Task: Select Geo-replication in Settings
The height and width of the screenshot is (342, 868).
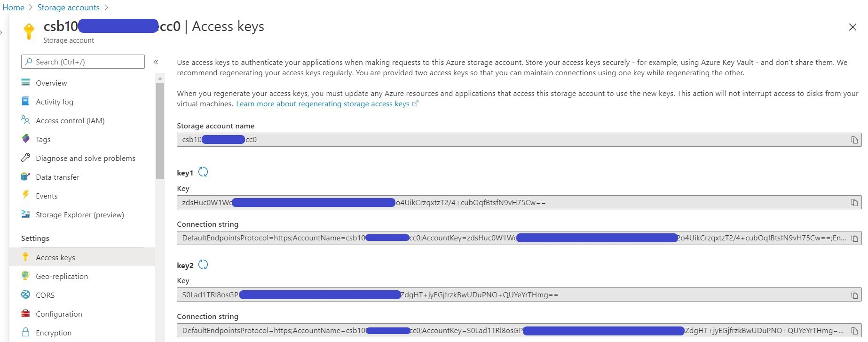Action: click(62, 277)
